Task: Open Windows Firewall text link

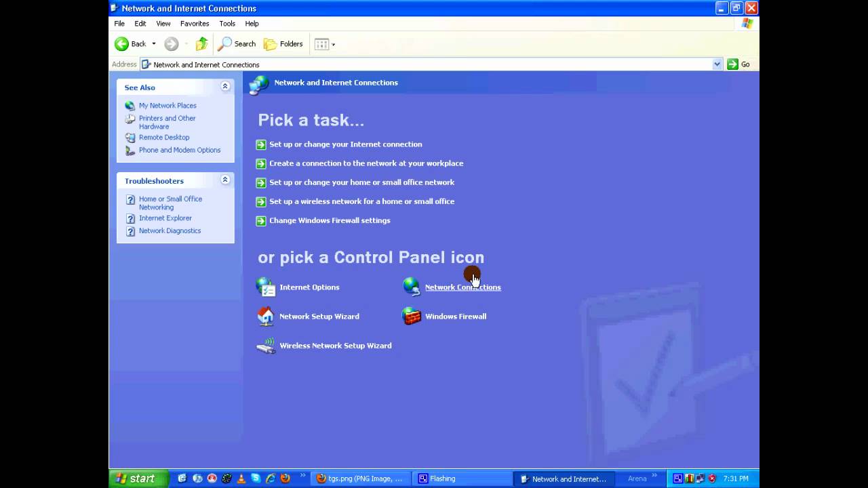Action: (456, 317)
